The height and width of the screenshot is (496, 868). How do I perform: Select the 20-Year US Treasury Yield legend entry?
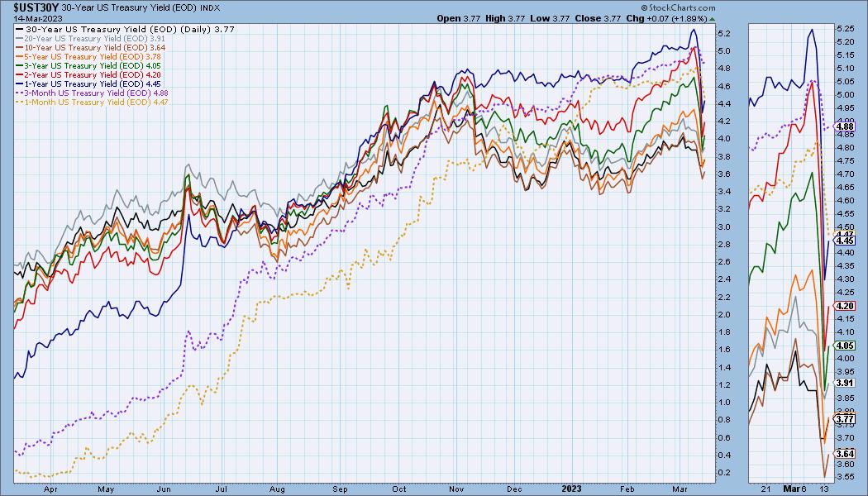(91, 39)
